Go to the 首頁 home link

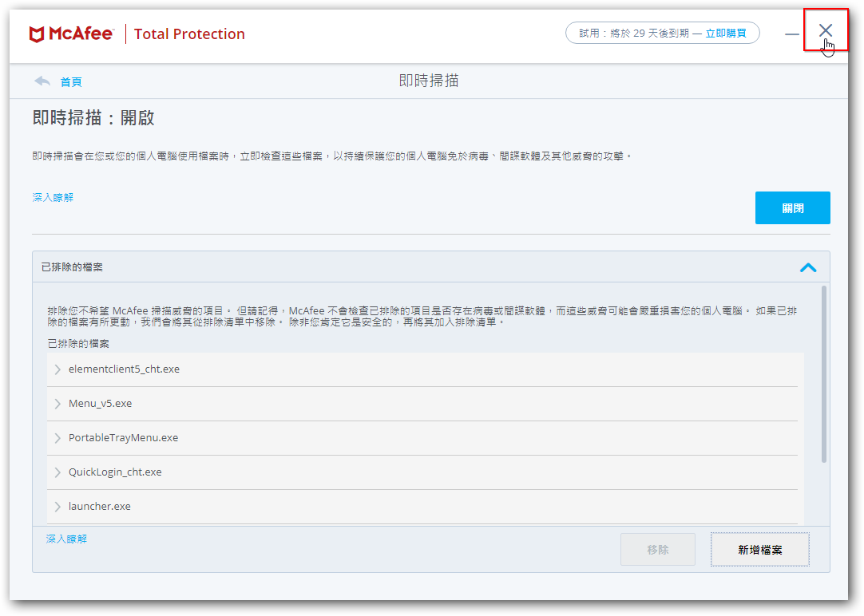71,81
